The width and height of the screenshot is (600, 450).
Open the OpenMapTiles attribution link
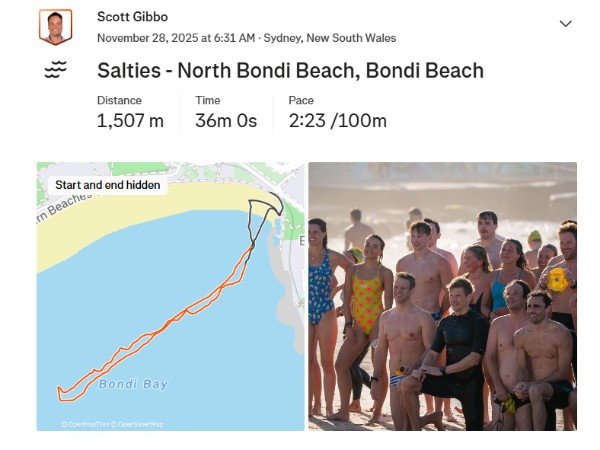[x=87, y=424]
